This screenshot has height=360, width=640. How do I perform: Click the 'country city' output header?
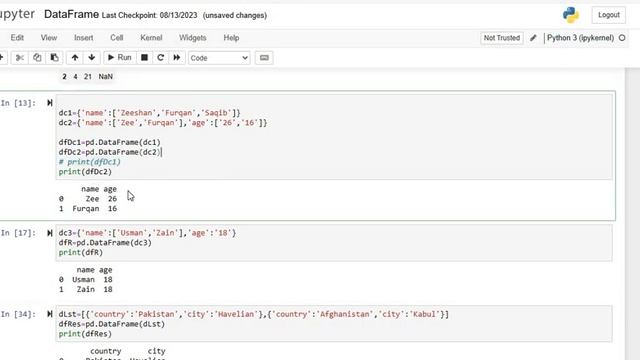click(127, 351)
